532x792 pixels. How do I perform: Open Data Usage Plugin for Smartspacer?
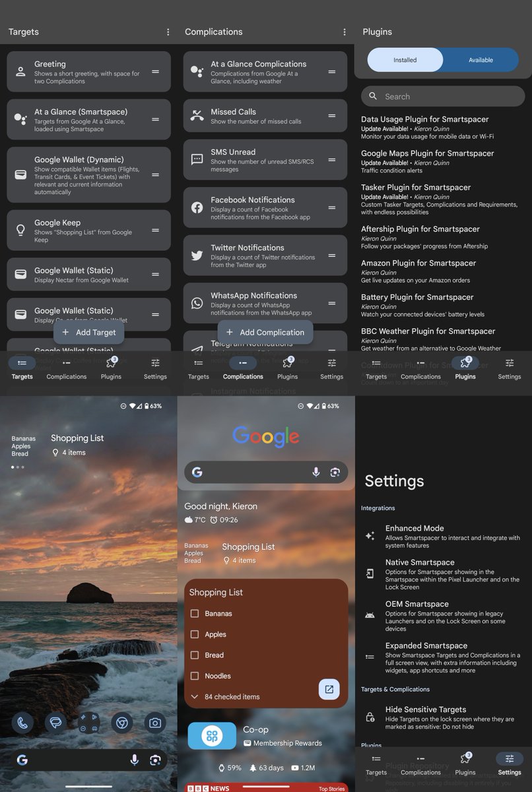444,128
